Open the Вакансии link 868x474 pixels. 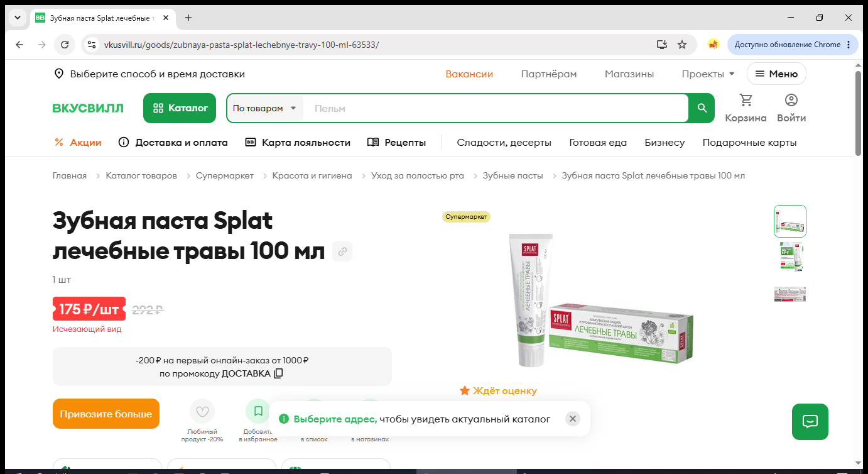pos(469,74)
